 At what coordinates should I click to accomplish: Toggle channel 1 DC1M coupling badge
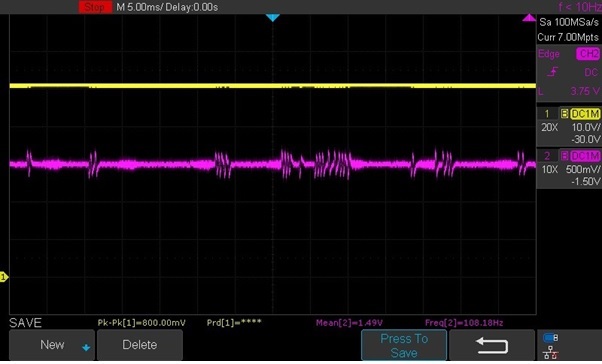click(585, 114)
